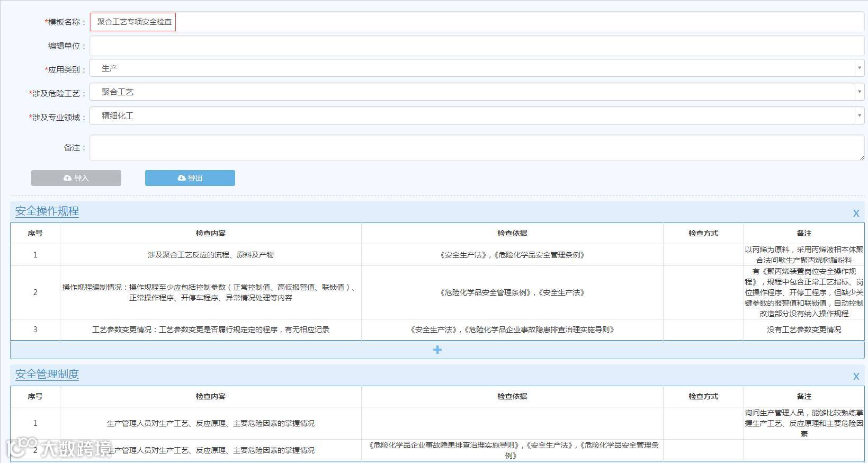
Task: Click the 检查内容 header in 安全操作规程 table
Action: point(211,233)
